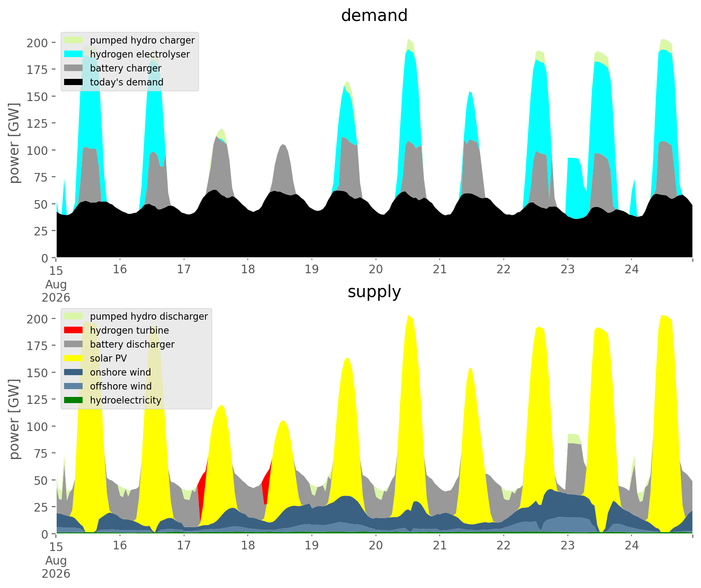Image resolution: width=701 pixels, height=588 pixels.
Task: Click the yellow solar PV legend swatch
Action: (x=74, y=358)
